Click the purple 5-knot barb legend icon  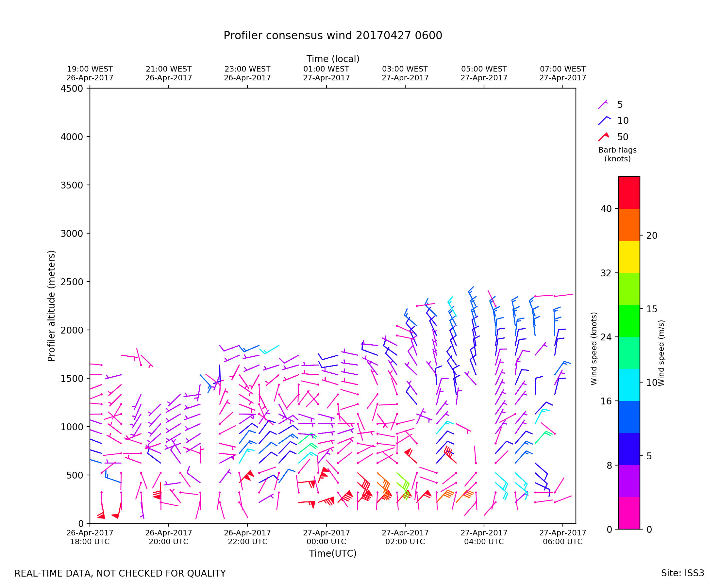click(603, 104)
